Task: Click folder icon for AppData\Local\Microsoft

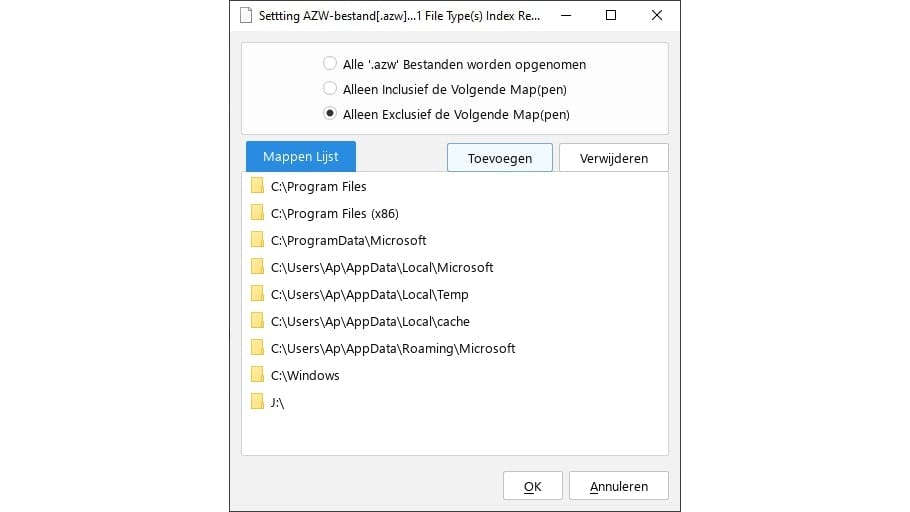Action: (x=257, y=267)
